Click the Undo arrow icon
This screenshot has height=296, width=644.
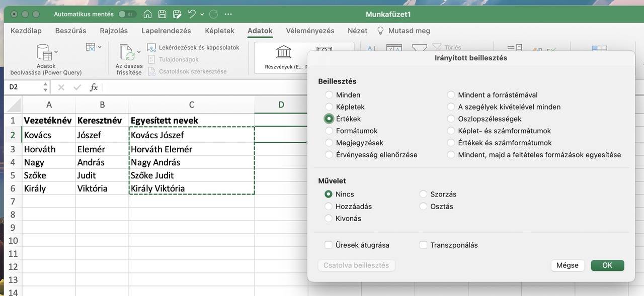[x=192, y=14]
